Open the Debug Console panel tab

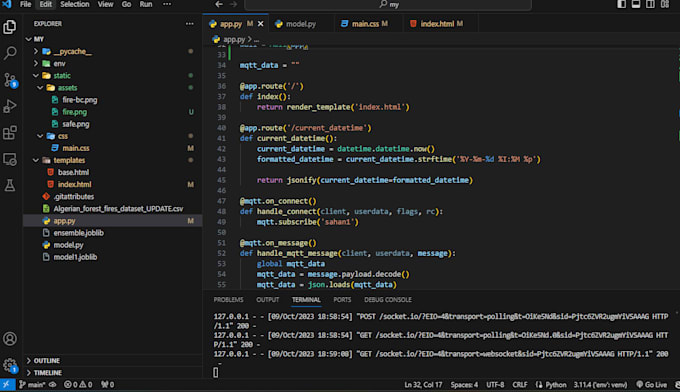388,300
